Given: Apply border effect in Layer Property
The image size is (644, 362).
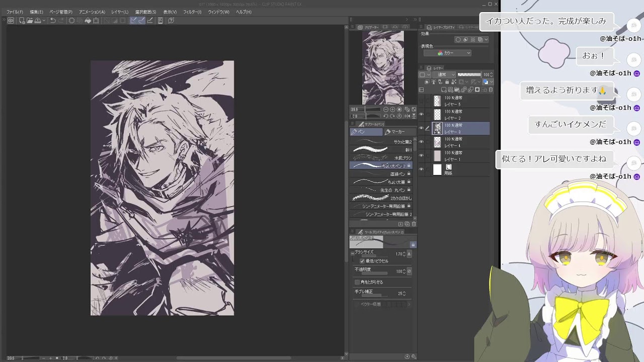Looking at the screenshot, I should pos(458,40).
